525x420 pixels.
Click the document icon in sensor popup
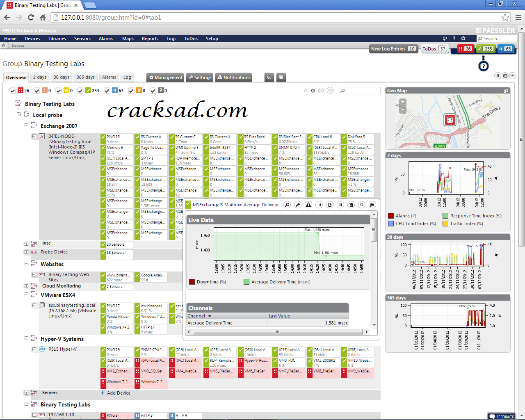click(330, 205)
